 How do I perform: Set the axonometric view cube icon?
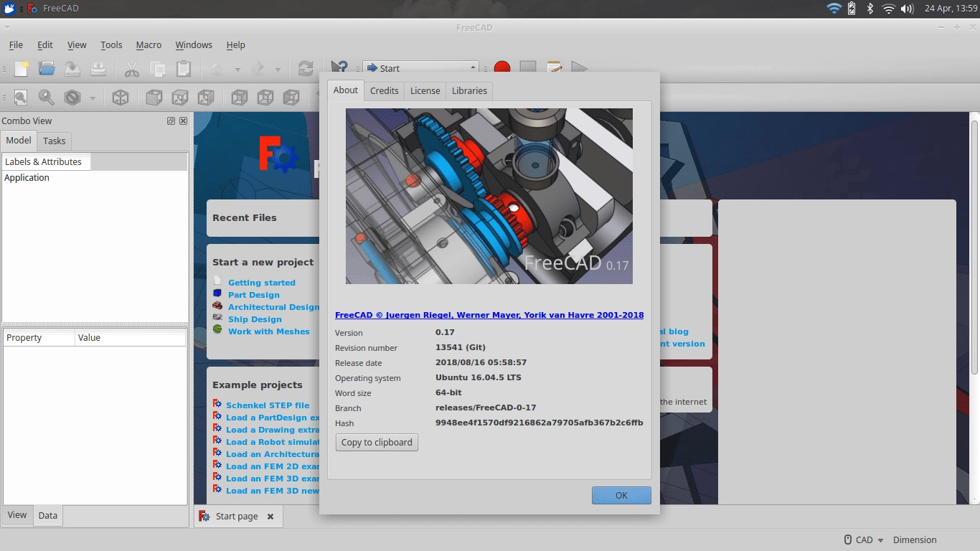121,98
